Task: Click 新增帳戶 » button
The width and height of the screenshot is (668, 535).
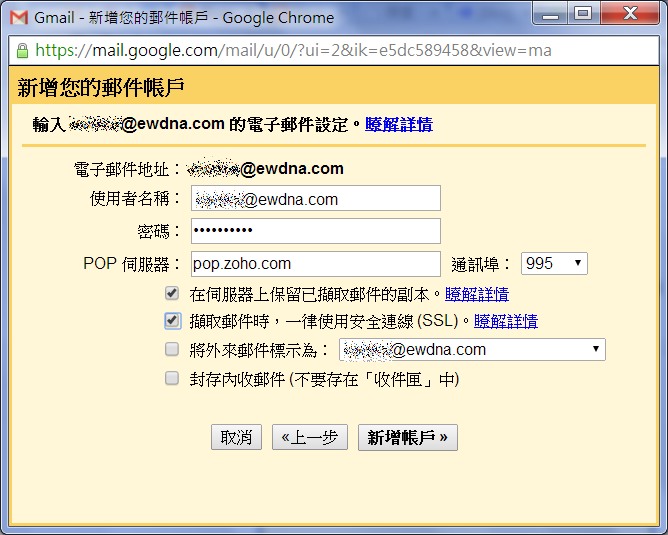Action: point(408,437)
